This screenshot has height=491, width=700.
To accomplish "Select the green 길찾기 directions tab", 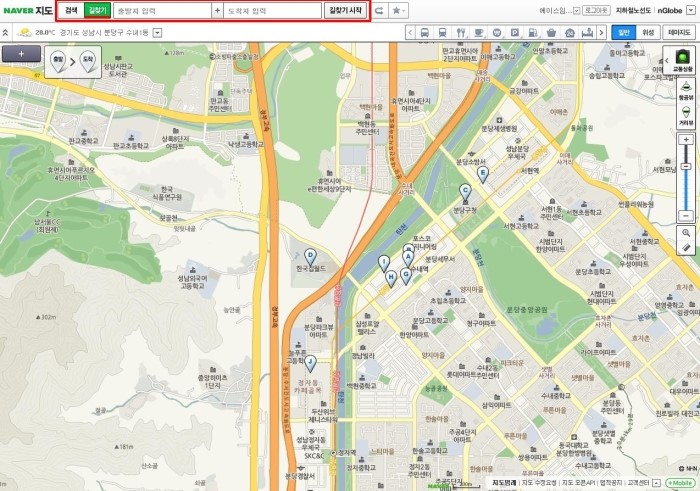I will [x=97, y=10].
